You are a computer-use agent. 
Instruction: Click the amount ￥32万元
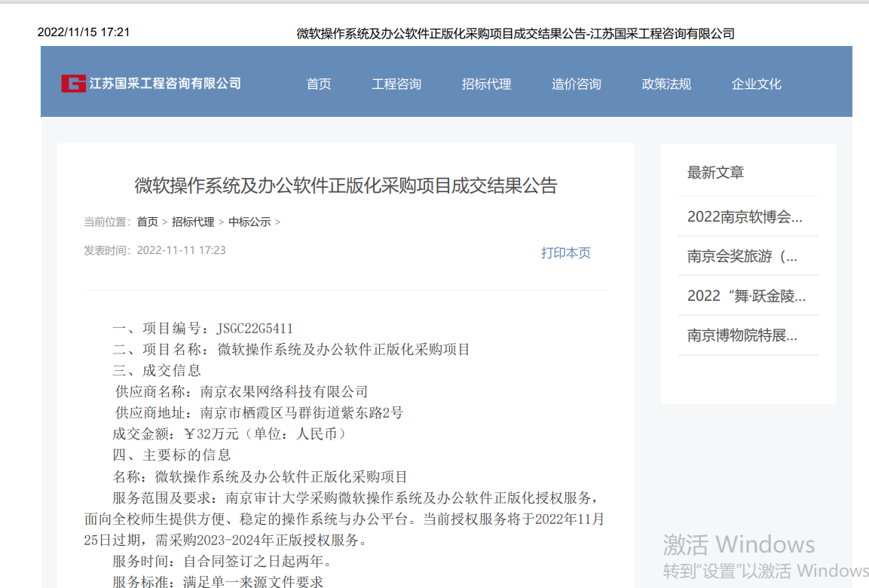211,434
